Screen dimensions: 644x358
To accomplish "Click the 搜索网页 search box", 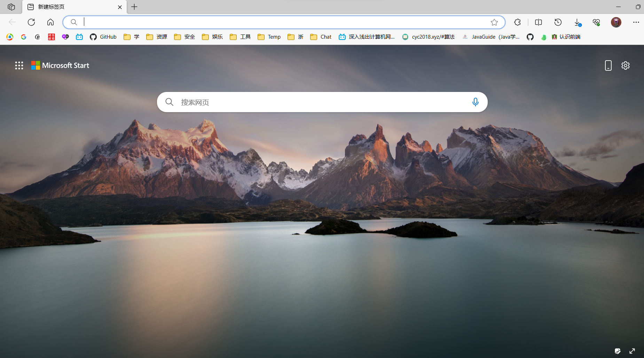I will pos(322,102).
